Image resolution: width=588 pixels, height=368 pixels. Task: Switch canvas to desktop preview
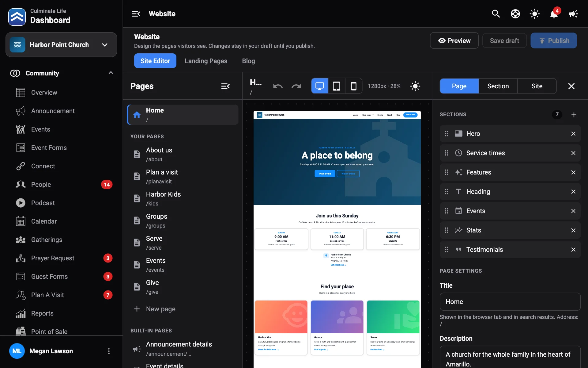coord(320,86)
